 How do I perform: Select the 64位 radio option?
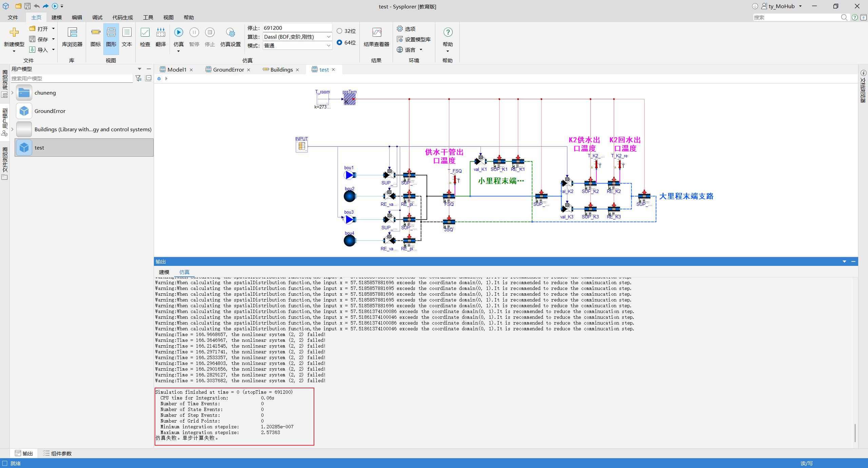346,42
